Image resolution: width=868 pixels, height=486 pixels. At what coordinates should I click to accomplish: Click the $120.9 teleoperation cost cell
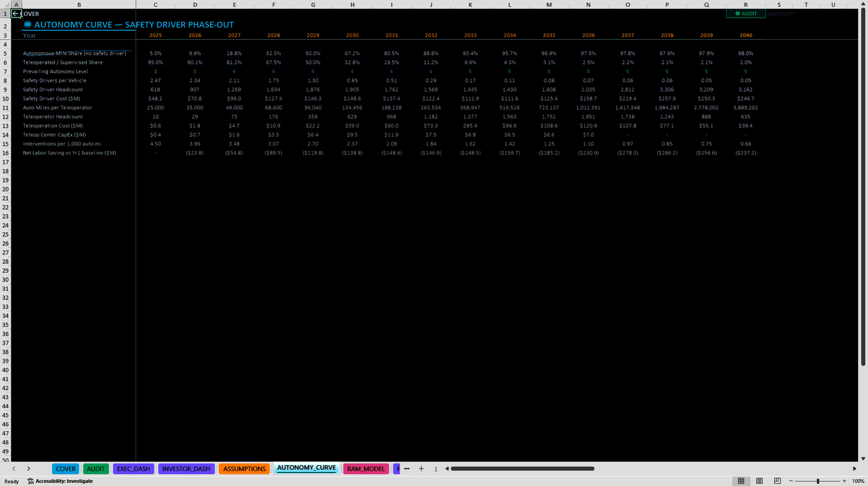(x=589, y=126)
